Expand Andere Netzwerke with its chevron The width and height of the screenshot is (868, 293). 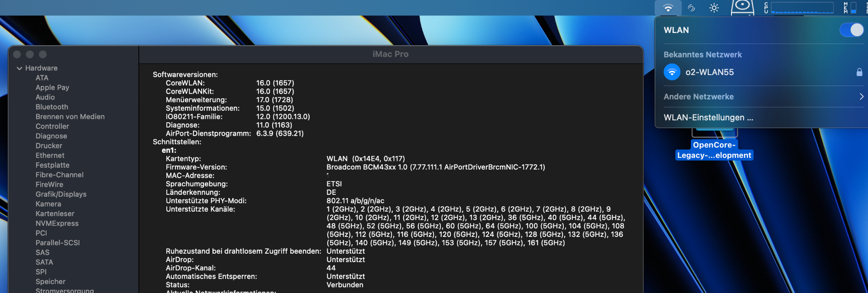pos(861,96)
